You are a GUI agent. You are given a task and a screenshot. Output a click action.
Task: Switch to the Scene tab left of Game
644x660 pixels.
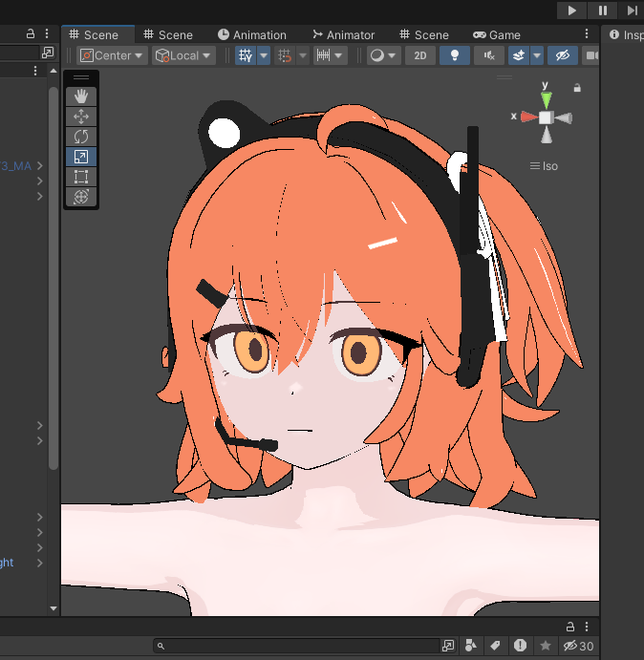point(424,35)
